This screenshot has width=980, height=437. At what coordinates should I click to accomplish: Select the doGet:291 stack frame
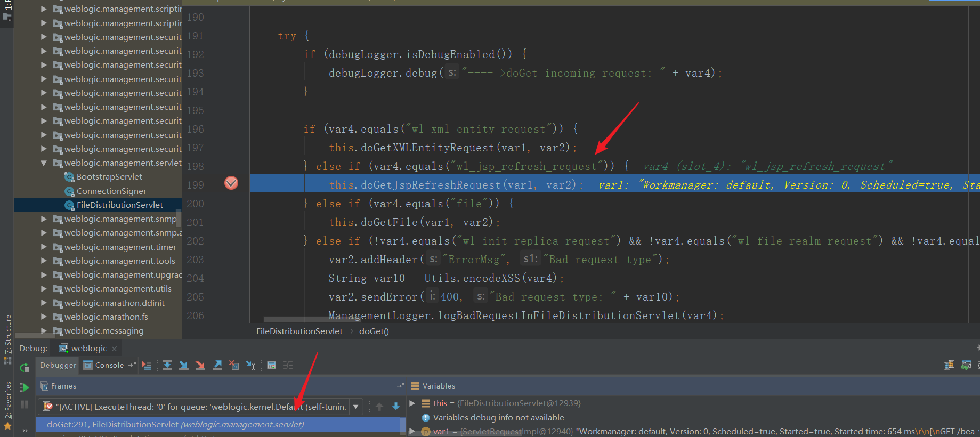(x=175, y=425)
